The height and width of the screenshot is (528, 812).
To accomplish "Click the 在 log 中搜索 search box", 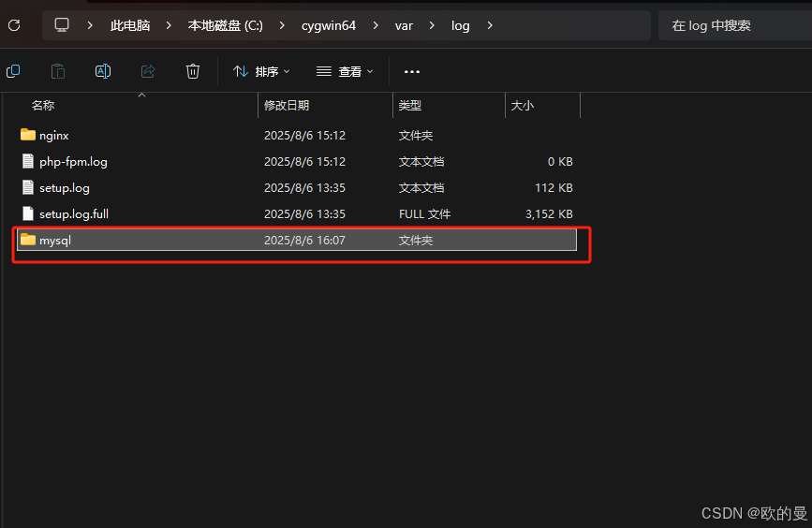I will pos(735,25).
